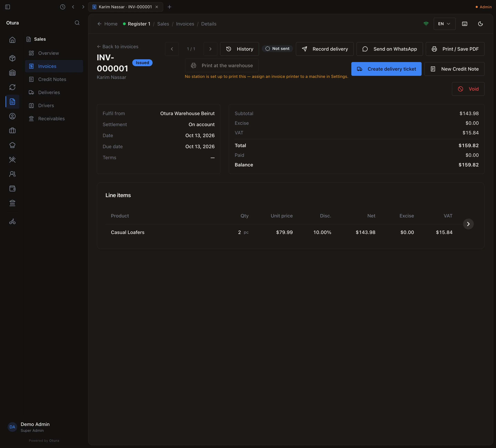Open the home icon in the rail
This screenshot has height=448, width=496.
point(12,40)
